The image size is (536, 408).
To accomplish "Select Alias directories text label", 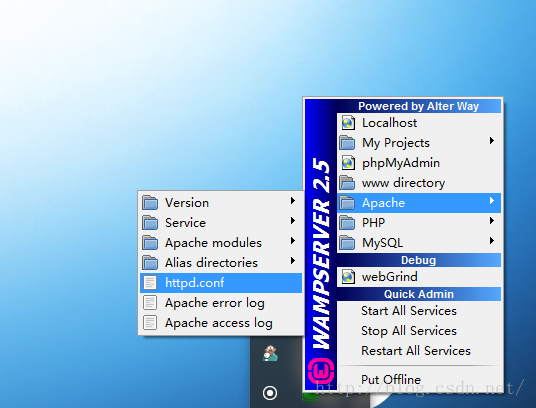I will point(211,263).
